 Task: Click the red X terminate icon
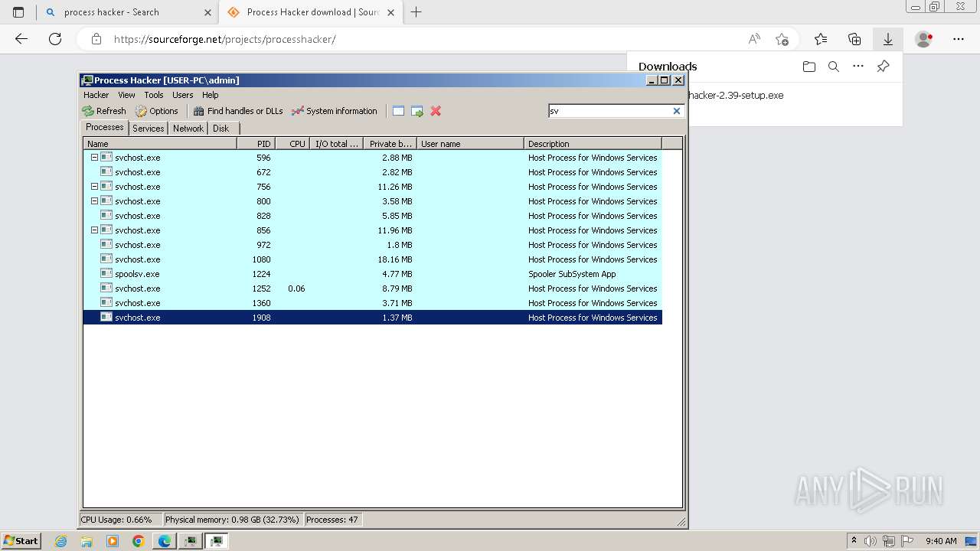tap(436, 111)
